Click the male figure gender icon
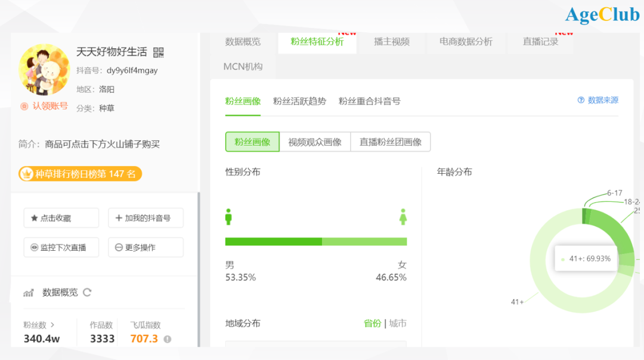 click(x=228, y=217)
